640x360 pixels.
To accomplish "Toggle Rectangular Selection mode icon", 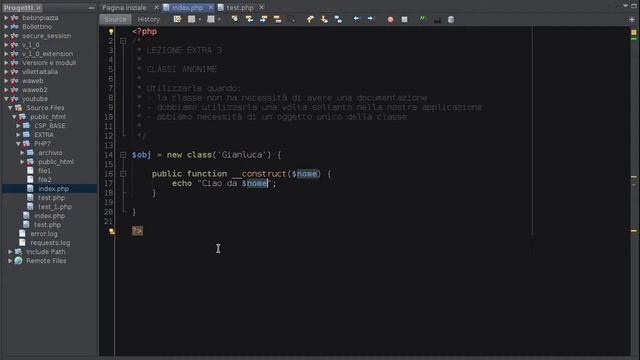I will [x=292, y=19].
